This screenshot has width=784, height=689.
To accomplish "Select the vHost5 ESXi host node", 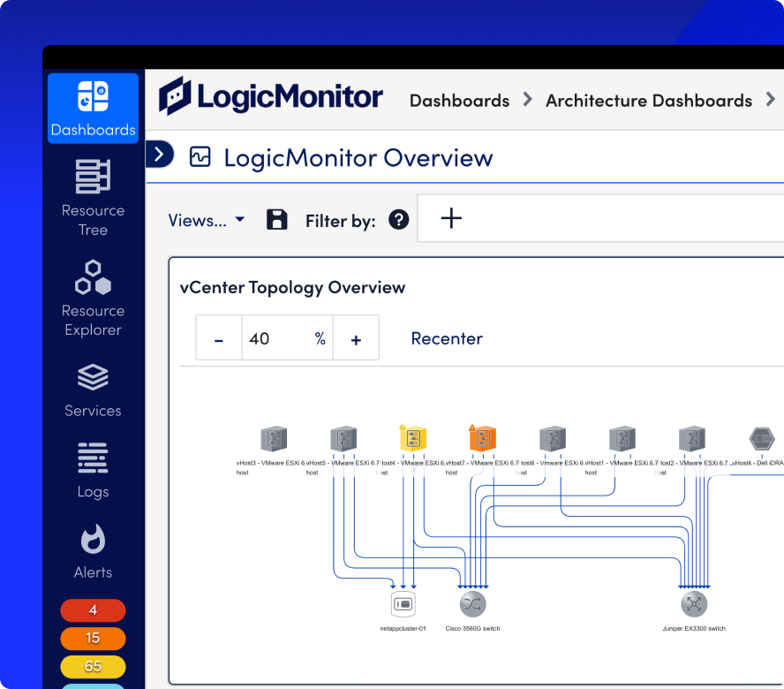I will 343,438.
